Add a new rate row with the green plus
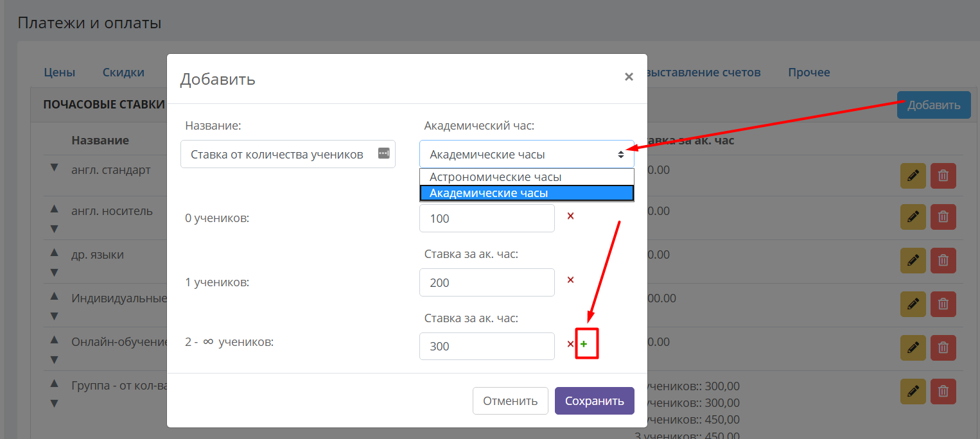980x439 pixels. coord(584,345)
